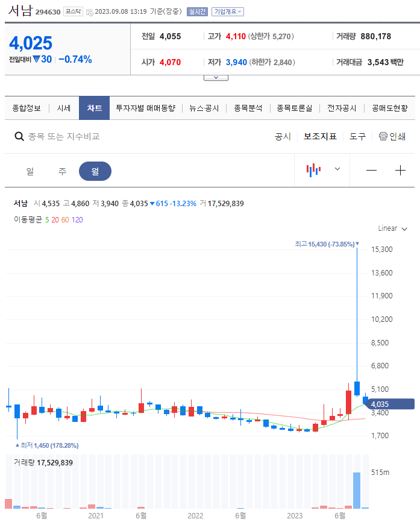This screenshot has height=525, width=420.
Task: Zoom in on the chart with the plus icon
Action: tap(400, 169)
